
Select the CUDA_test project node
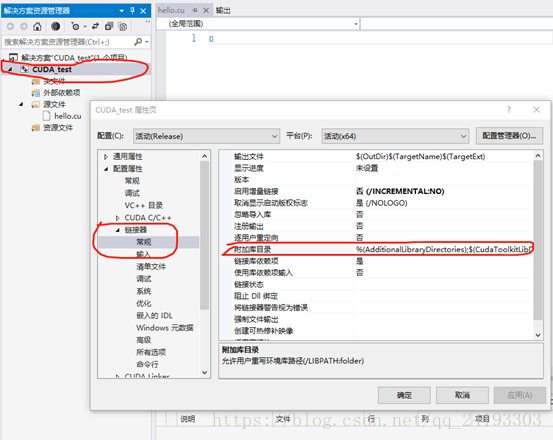[x=52, y=69]
